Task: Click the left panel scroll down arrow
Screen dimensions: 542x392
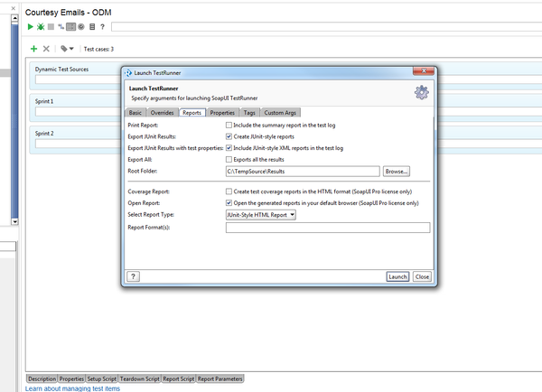Action: (x=14, y=221)
